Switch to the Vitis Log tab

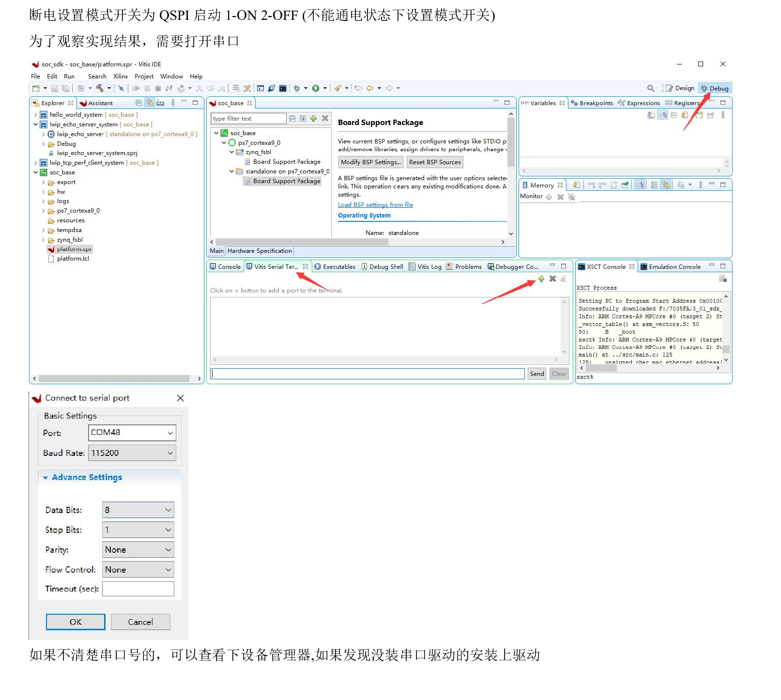point(425,267)
